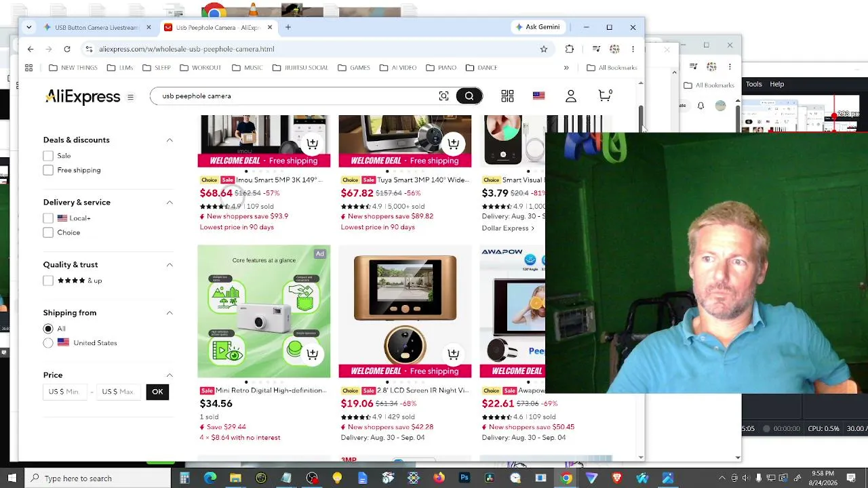The width and height of the screenshot is (868, 488).
Task: Open the NEW THINGS bookmark folder
Action: click(x=73, y=68)
